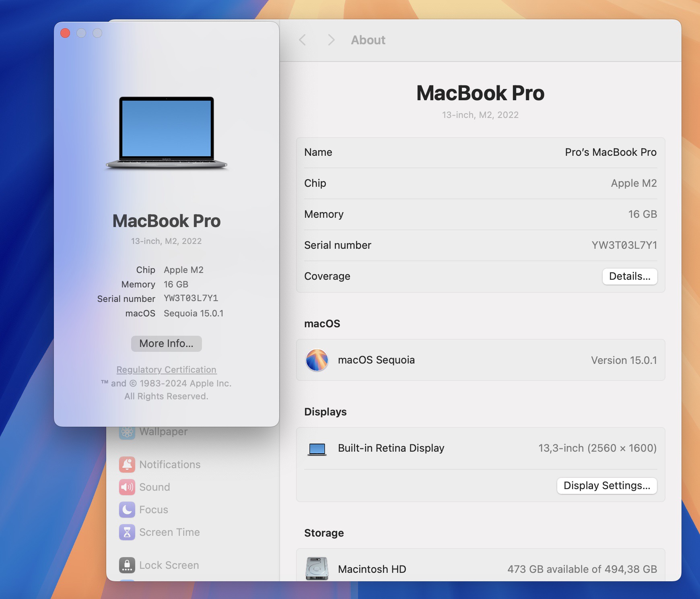Screen dimensions: 700x599
Task: Open Display Settings... button
Action: tap(607, 485)
